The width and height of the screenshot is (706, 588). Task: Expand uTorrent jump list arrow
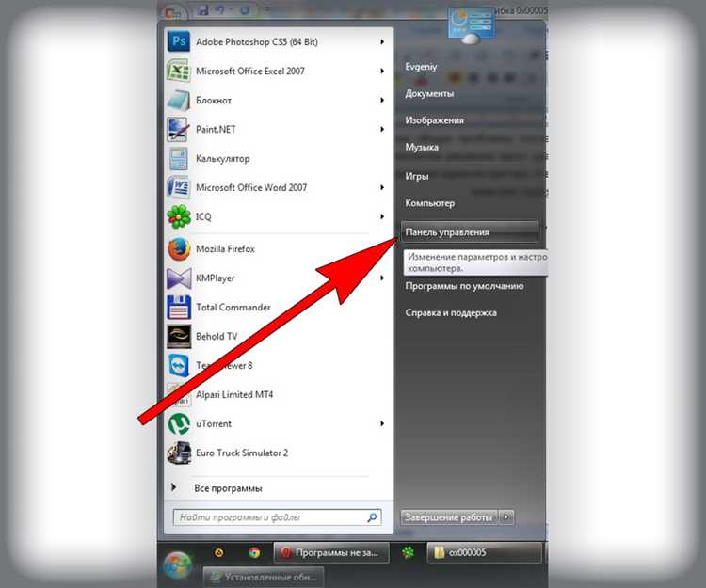(x=382, y=423)
